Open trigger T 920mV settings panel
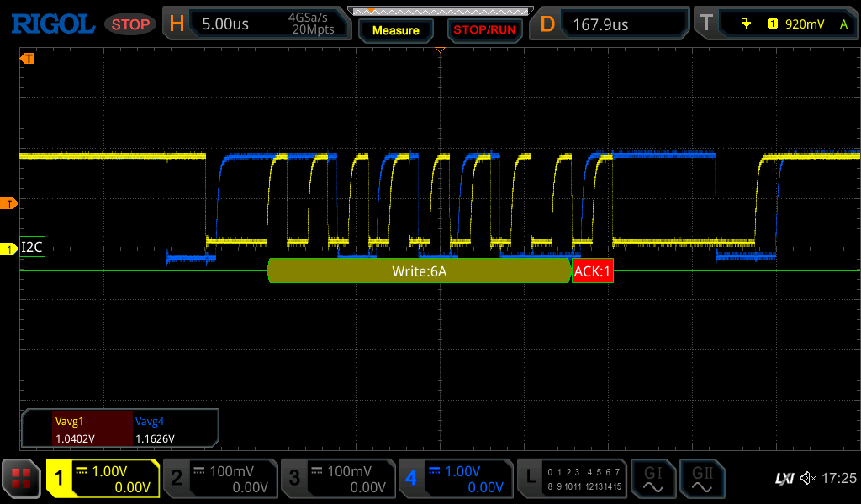The height and width of the screenshot is (504, 861). pos(776,24)
